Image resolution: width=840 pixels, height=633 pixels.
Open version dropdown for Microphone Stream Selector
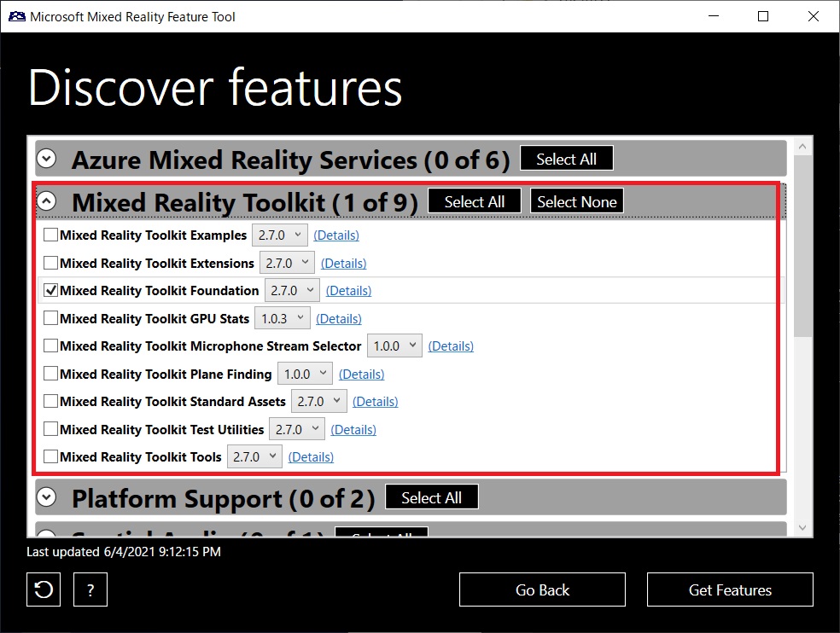click(x=394, y=346)
